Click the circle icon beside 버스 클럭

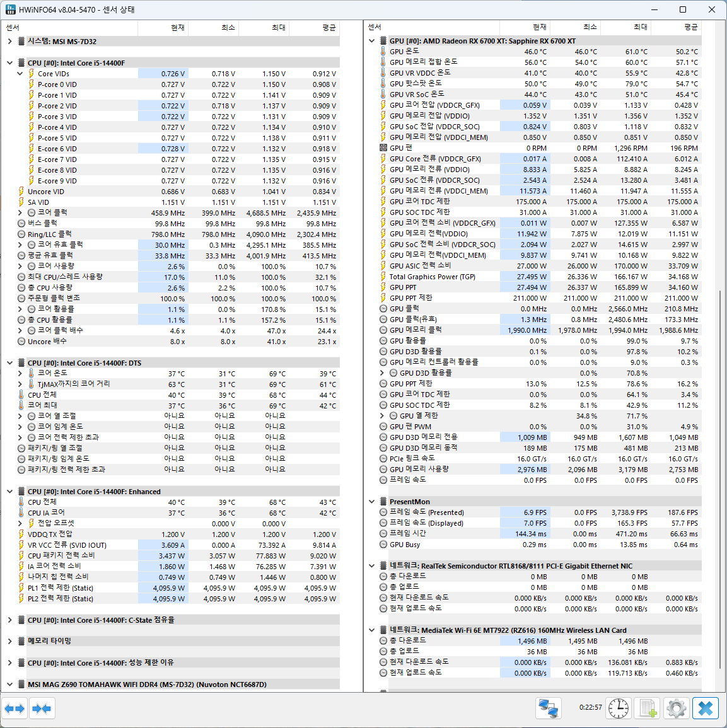coord(21,223)
